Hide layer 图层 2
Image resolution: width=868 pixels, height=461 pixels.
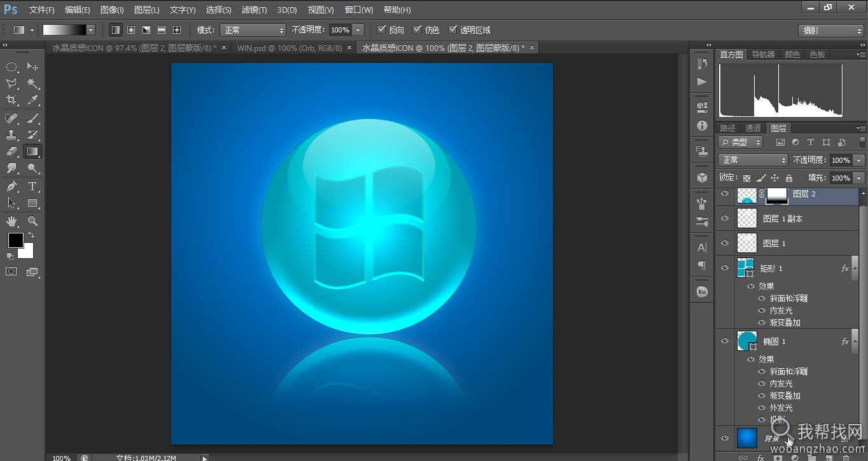(x=724, y=194)
